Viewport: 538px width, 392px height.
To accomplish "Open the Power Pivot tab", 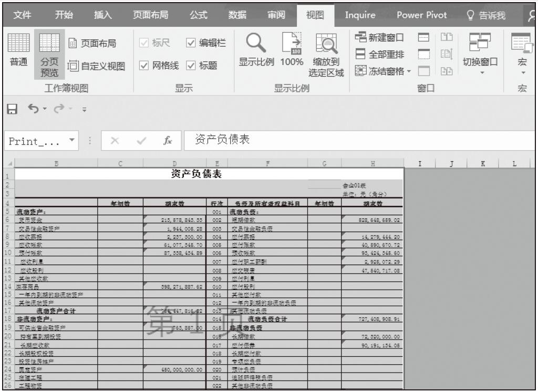I will pos(422,15).
